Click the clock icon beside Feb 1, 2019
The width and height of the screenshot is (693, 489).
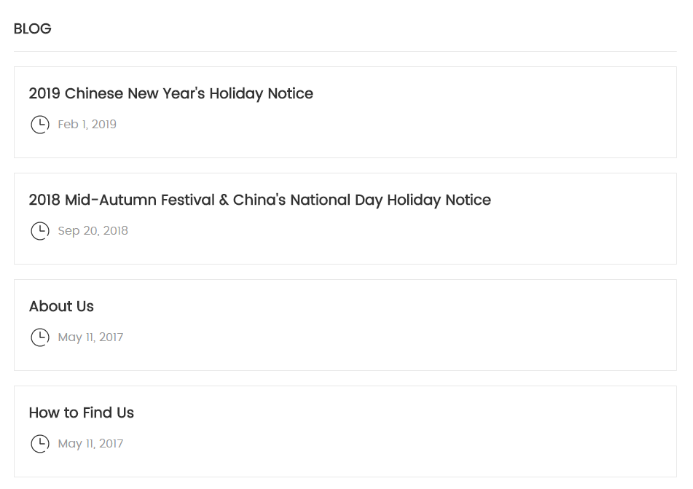pos(39,125)
